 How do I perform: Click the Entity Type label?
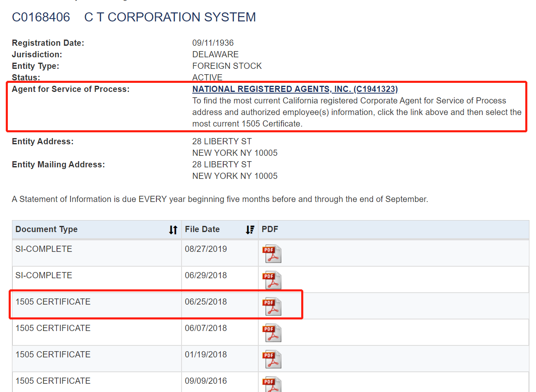tap(35, 66)
